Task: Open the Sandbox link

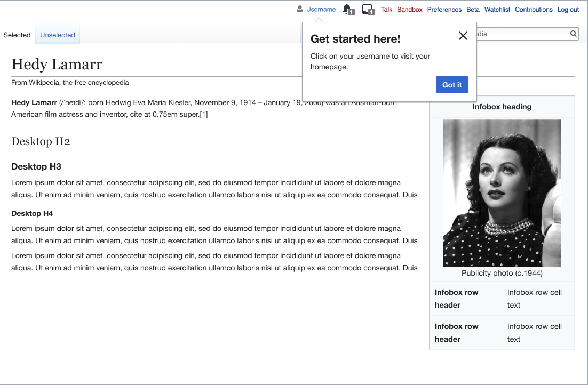Action: pyautogui.click(x=409, y=10)
